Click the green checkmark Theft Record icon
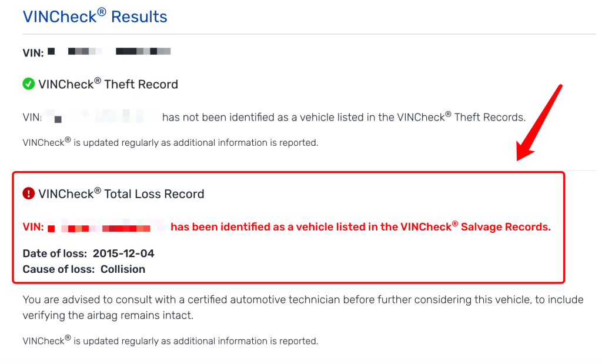 [28, 84]
